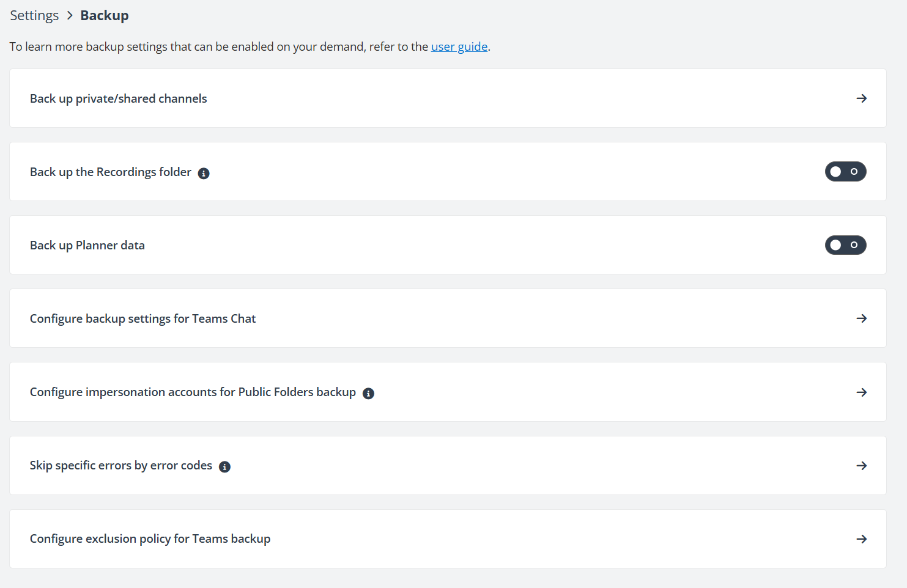Open info tooltip for Recordings folder backup

(x=204, y=173)
